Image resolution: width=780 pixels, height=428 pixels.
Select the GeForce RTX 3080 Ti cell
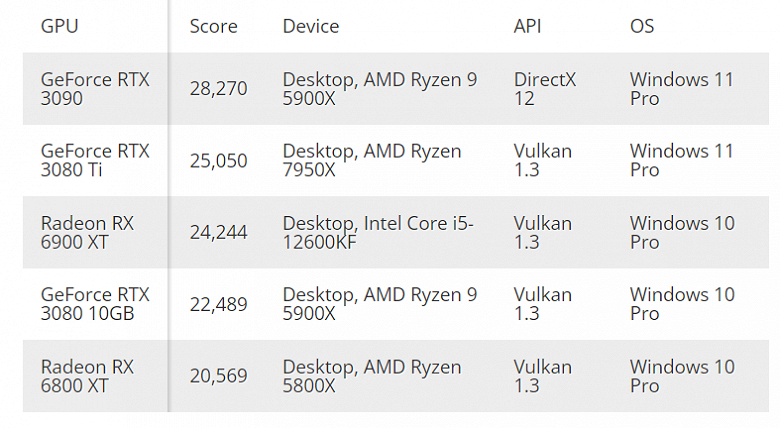(x=95, y=160)
